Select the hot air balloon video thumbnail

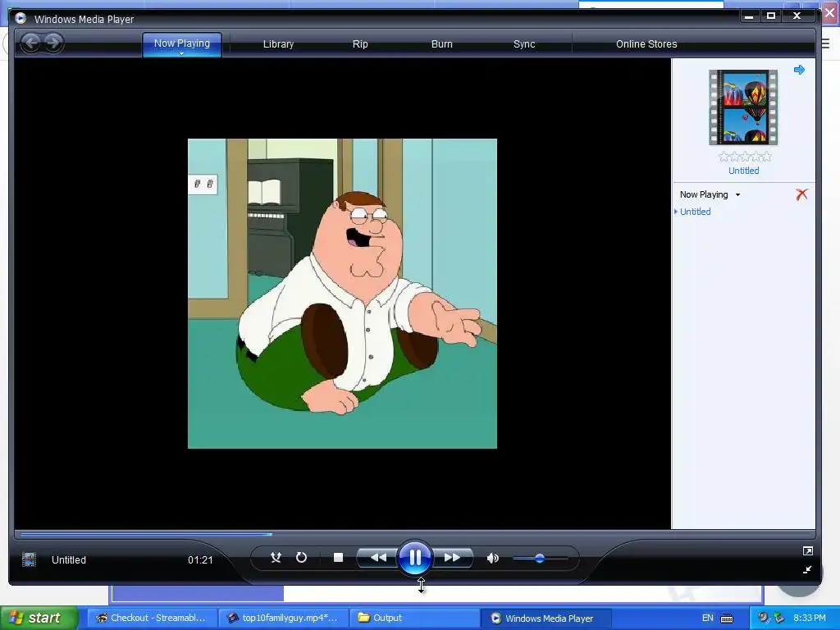[743, 107]
